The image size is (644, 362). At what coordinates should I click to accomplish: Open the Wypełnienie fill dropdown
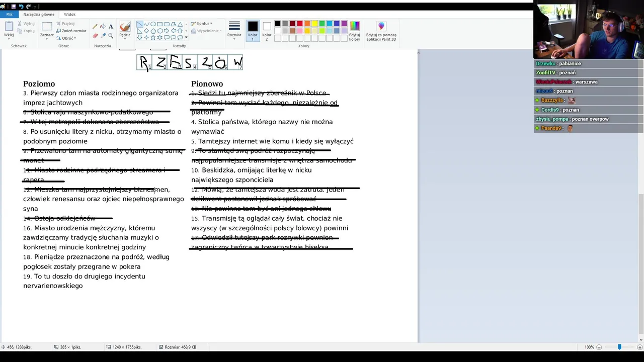pos(205,31)
